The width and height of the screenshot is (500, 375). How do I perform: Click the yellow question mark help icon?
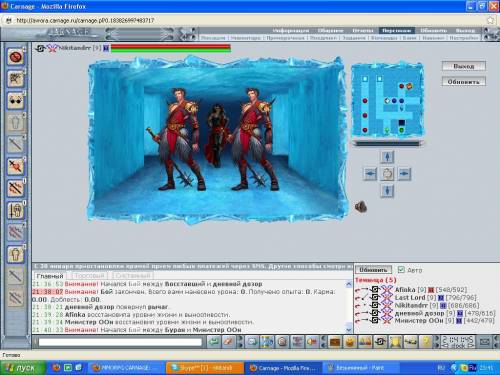426,342
